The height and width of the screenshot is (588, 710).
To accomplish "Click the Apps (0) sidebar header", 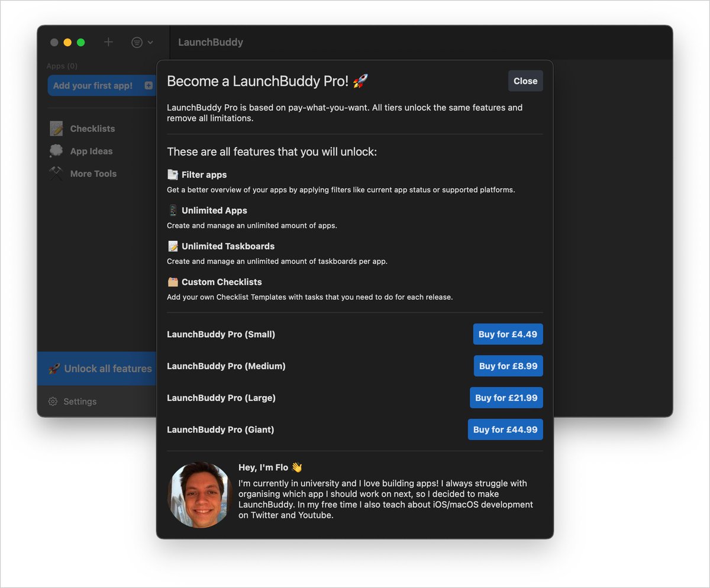I will click(62, 66).
